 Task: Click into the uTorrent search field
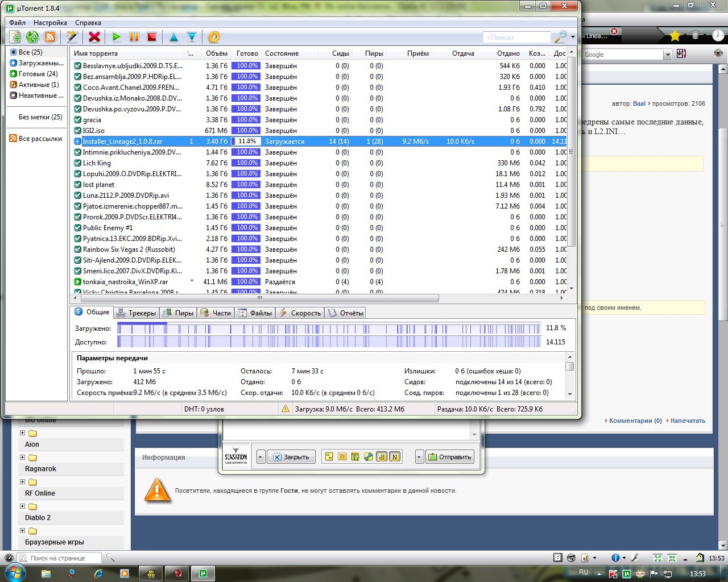pos(517,38)
